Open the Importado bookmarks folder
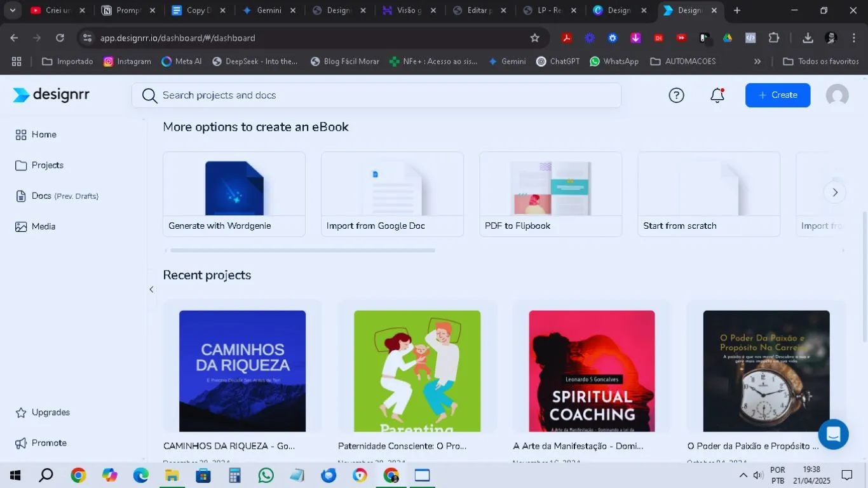Viewport: 868px width, 488px height. click(x=67, y=62)
